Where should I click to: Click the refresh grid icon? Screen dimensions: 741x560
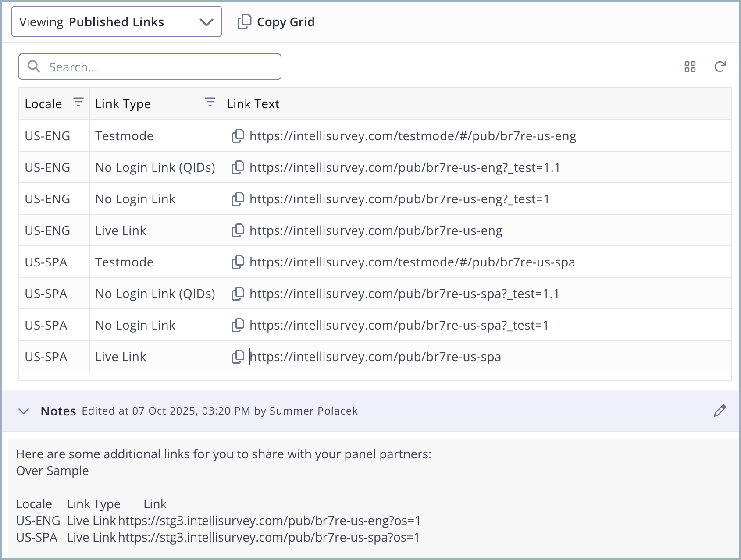tap(720, 67)
